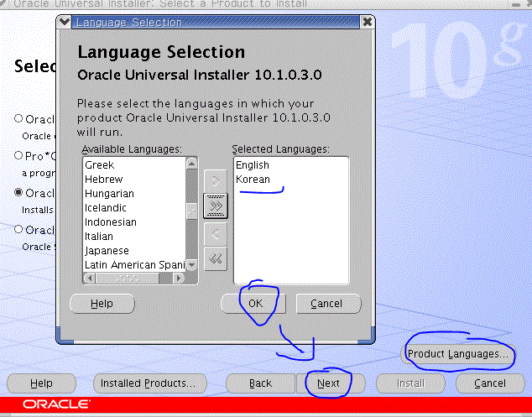Screen dimensions: 532x417
Task: Open Product Languages in installer window
Action: pyautogui.click(x=458, y=354)
